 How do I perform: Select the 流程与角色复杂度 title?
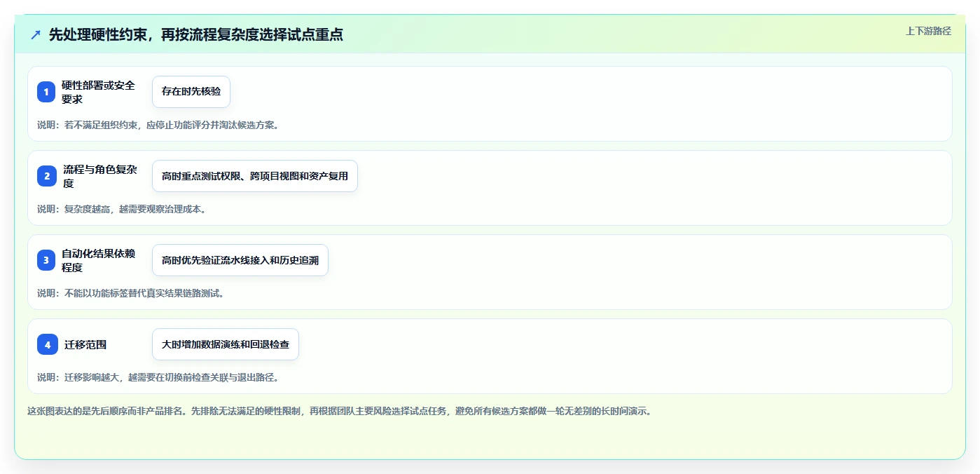click(101, 176)
